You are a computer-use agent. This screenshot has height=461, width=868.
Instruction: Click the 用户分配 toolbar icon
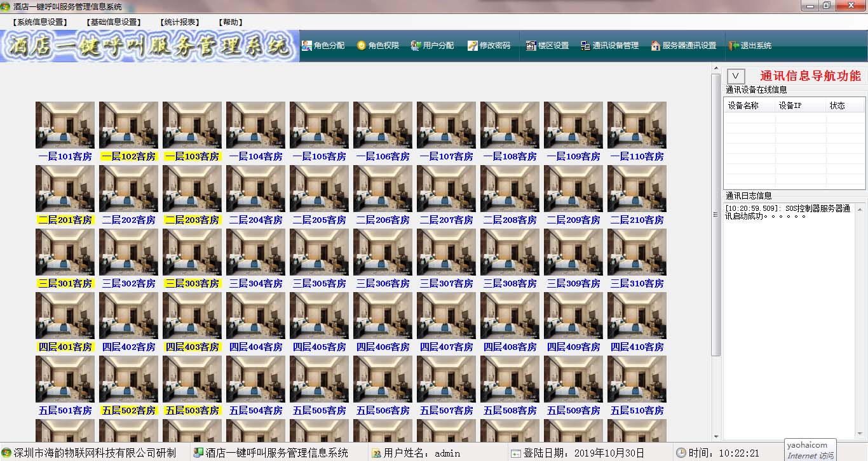[416, 46]
